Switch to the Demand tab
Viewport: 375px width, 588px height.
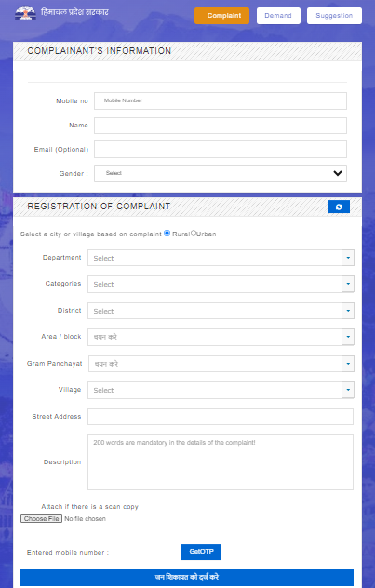pyautogui.click(x=278, y=16)
